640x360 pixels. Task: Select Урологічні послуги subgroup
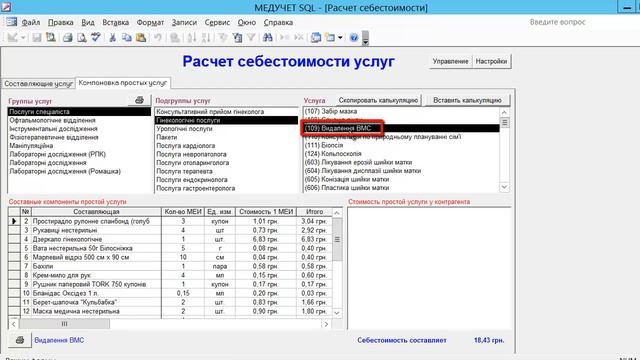click(227, 129)
